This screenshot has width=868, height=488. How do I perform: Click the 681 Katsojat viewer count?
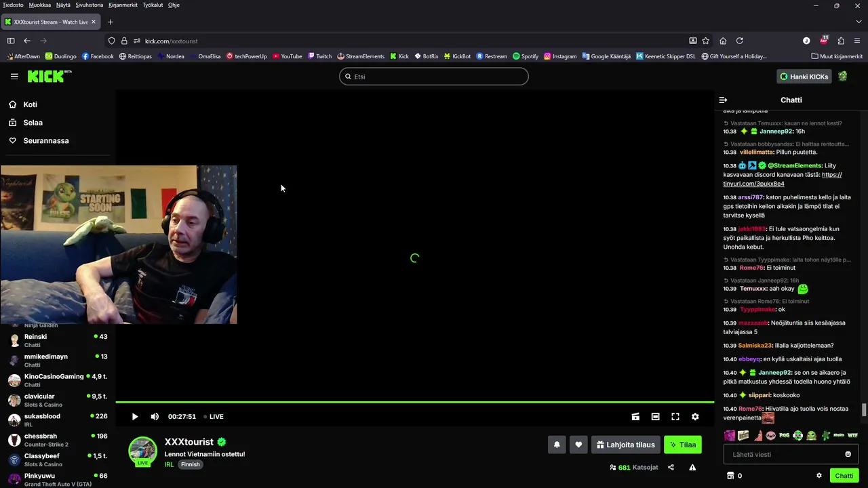tap(634, 467)
